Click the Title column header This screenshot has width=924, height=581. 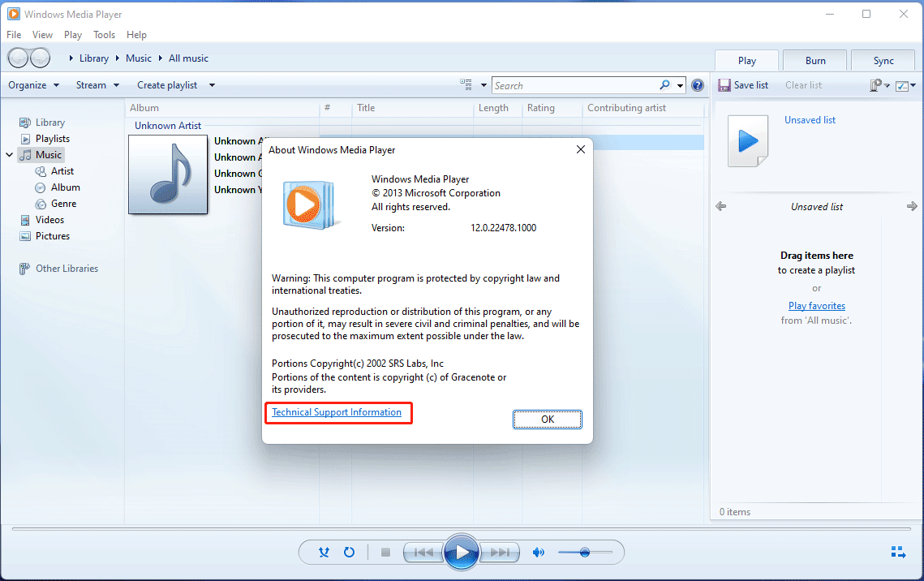pyautogui.click(x=412, y=108)
